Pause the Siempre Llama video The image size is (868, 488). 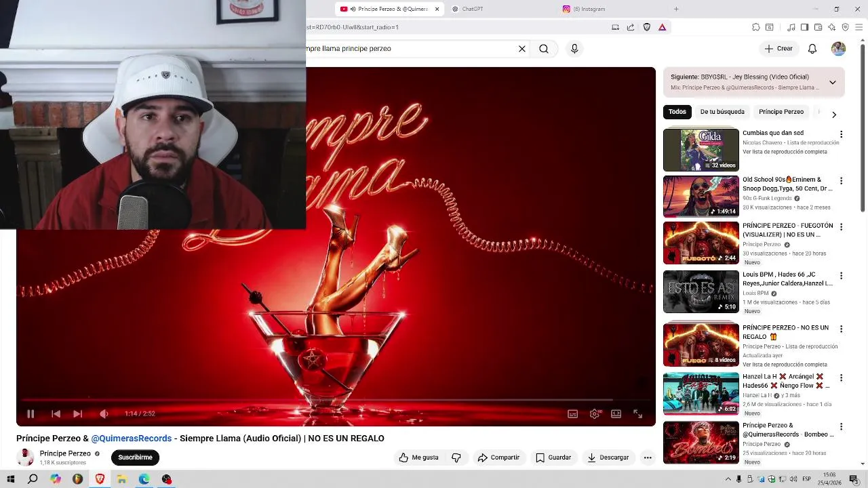pos(31,413)
